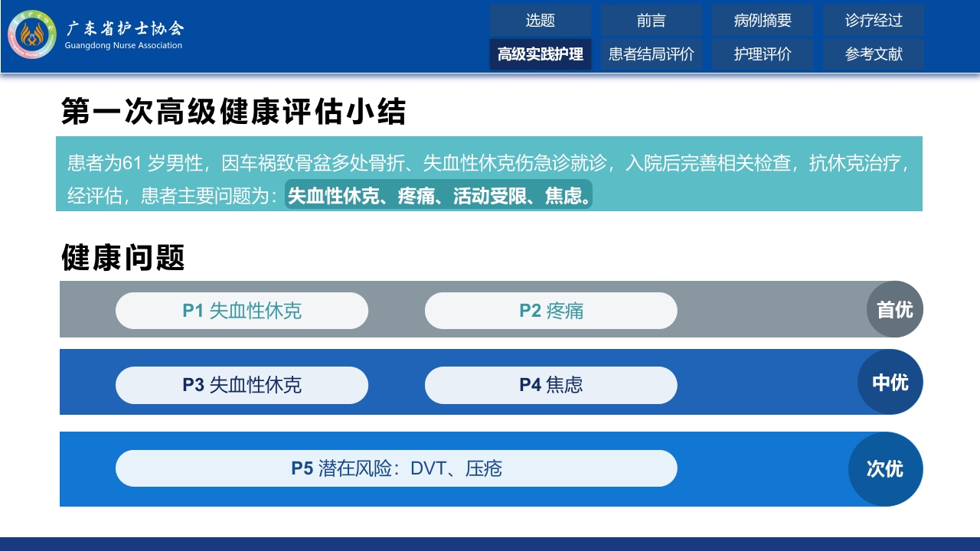
Task: Select the P4 焦虑 pill
Action: pyautogui.click(x=551, y=385)
